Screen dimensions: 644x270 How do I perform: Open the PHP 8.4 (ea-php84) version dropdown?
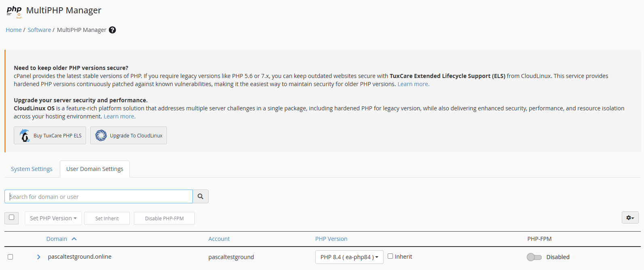point(349,257)
